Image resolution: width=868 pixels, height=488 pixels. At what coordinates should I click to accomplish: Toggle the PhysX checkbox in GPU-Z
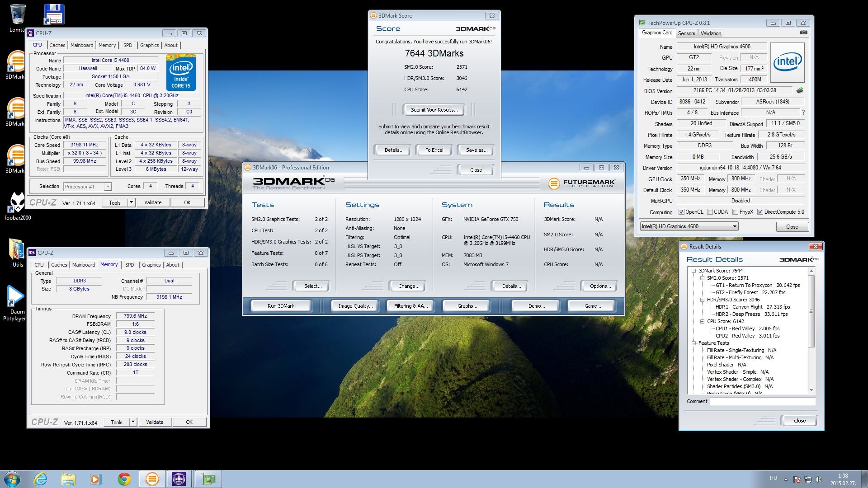coord(735,212)
